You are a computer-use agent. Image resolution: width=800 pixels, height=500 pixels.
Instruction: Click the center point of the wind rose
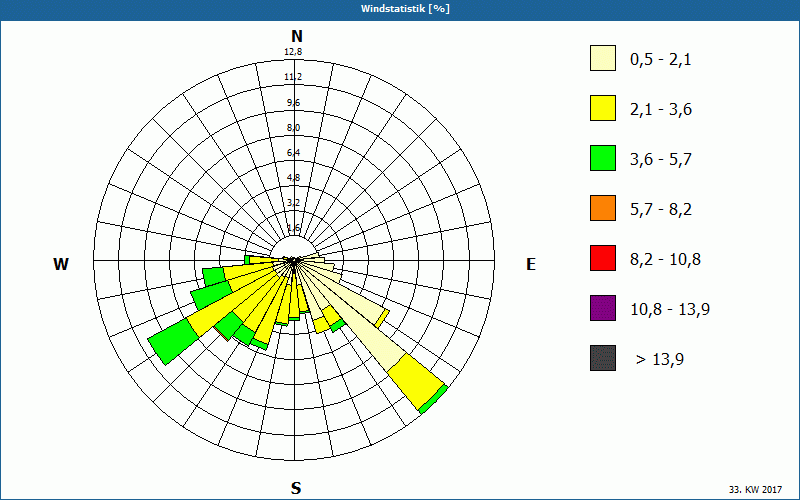(294, 261)
